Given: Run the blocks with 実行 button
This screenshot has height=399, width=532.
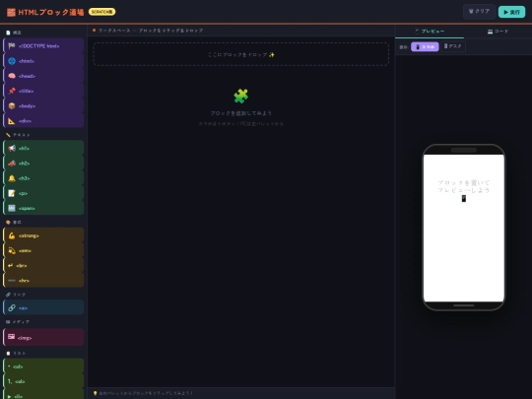Looking at the screenshot, I should 511,12.
